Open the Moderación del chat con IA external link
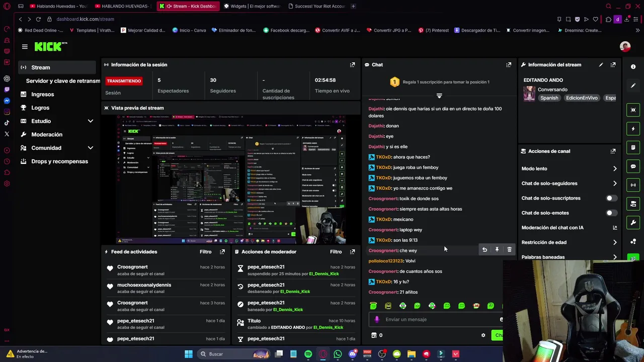 click(614, 228)
